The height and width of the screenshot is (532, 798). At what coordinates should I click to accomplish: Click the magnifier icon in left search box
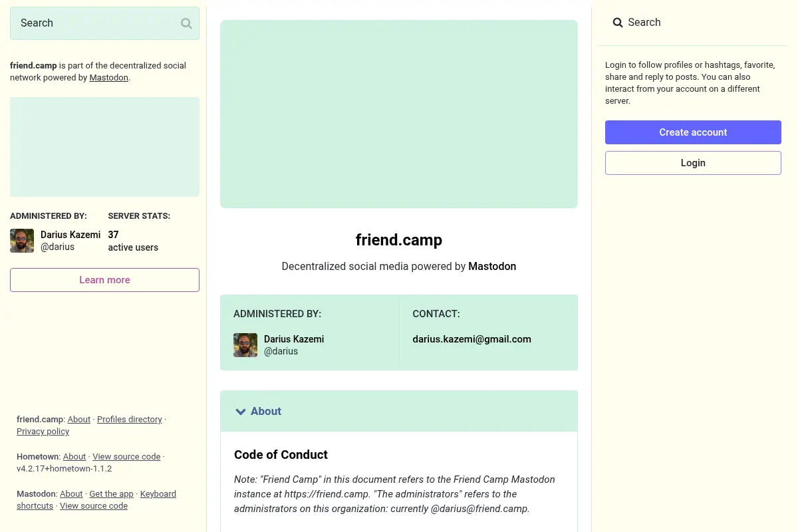(186, 23)
